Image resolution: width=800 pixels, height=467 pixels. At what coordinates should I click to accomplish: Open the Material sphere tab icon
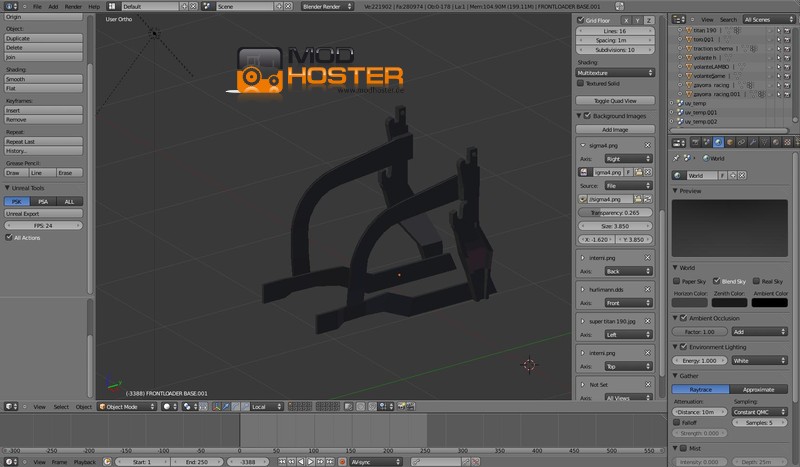[776, 142]
